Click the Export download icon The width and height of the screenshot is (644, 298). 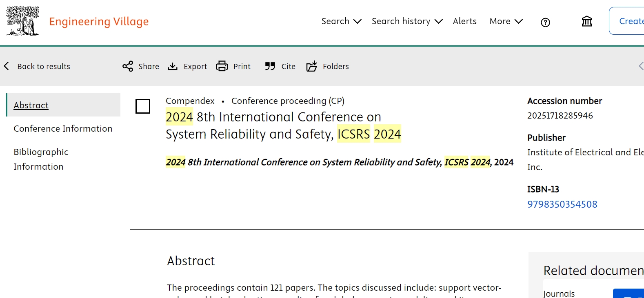173,66
